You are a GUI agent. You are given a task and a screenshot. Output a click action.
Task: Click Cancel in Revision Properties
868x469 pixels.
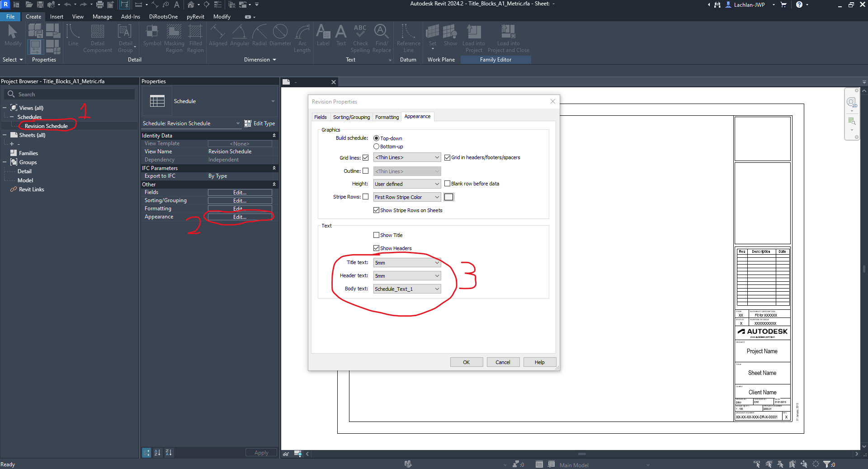[503, 362]
